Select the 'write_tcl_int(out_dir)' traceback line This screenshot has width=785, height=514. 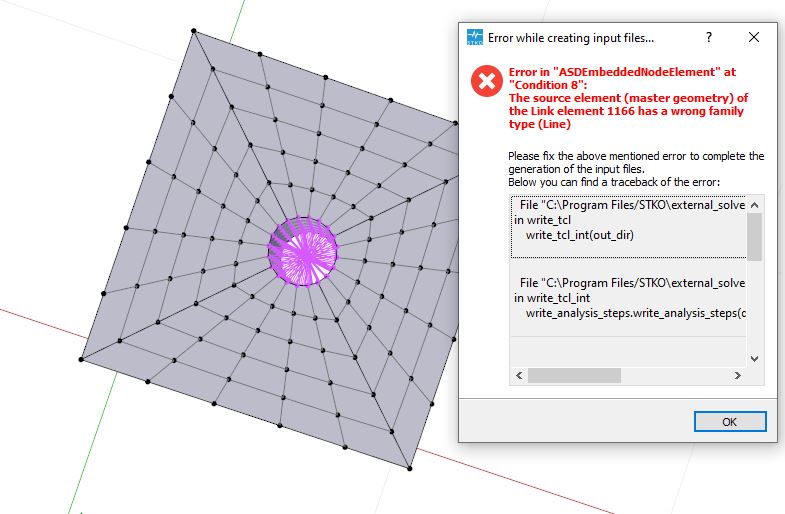click(580, 235)
